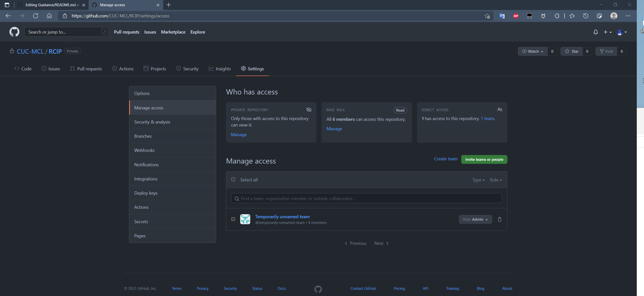Image resolution: width=644 pixels, height=296 pixels.
Task: Click the browser home icon
Action: tap(49, 16)
